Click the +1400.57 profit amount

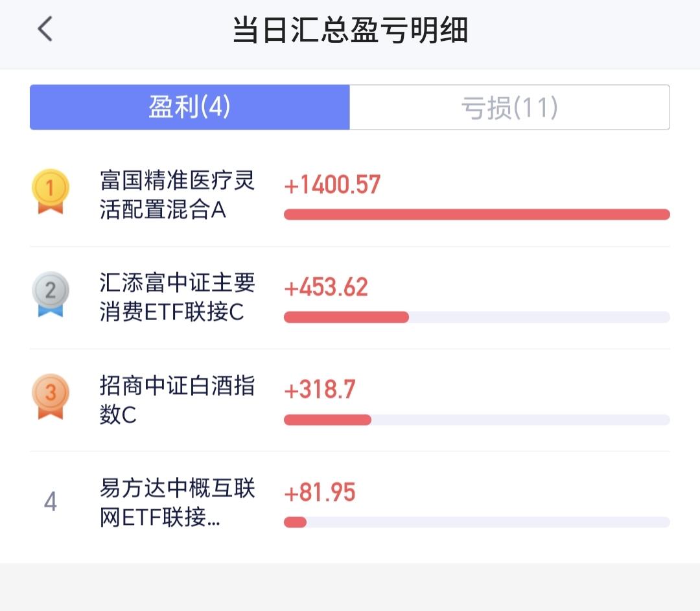(x=332, y=185)
